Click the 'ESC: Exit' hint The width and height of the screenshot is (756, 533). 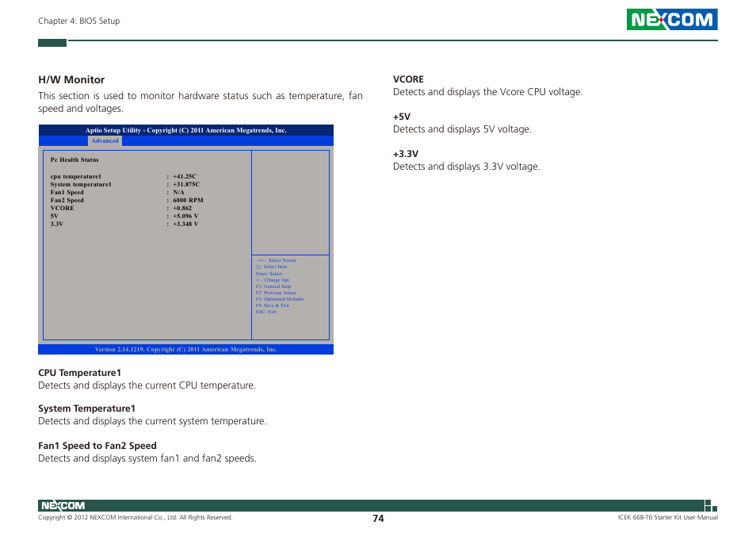pos(266,312)
